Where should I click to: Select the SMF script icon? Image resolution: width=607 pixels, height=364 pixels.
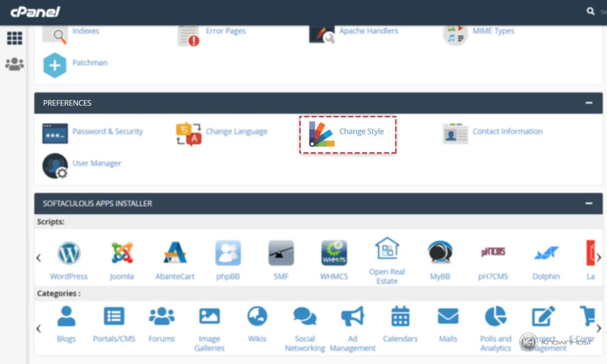[281, 253]
